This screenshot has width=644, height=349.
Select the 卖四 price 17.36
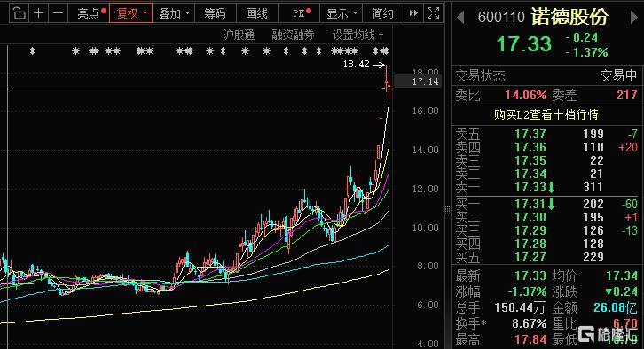pyautogui.click(x=530, y=147)
